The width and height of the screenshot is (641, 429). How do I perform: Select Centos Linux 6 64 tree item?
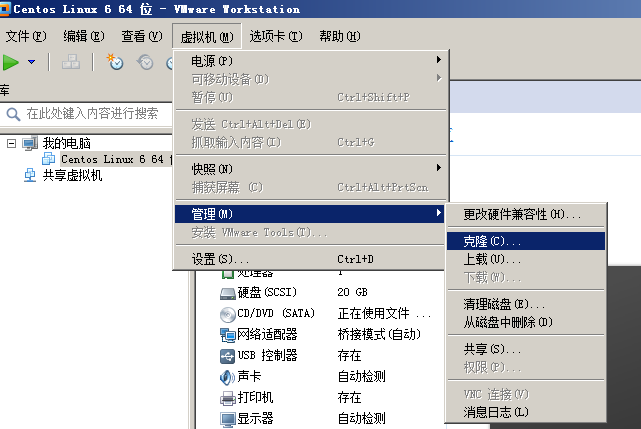[116, 159]
